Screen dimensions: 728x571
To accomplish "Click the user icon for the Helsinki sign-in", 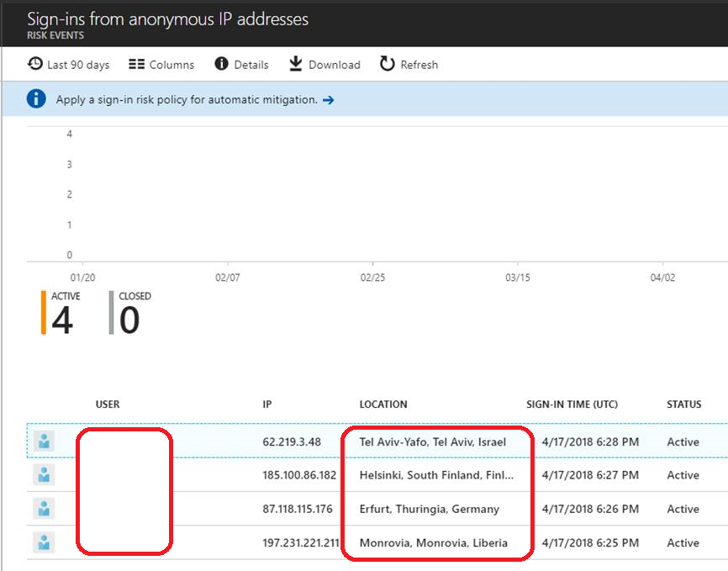I will pyautogui.click(x=43, y=474).
